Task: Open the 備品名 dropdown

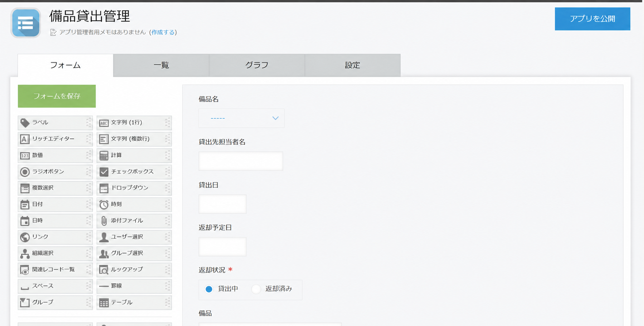Action: tap(241, 118)
